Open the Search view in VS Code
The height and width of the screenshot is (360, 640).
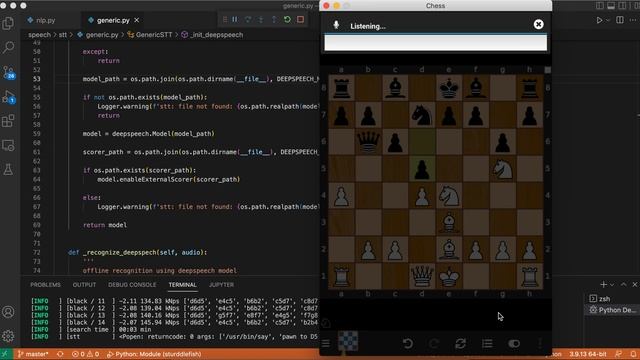8,48
